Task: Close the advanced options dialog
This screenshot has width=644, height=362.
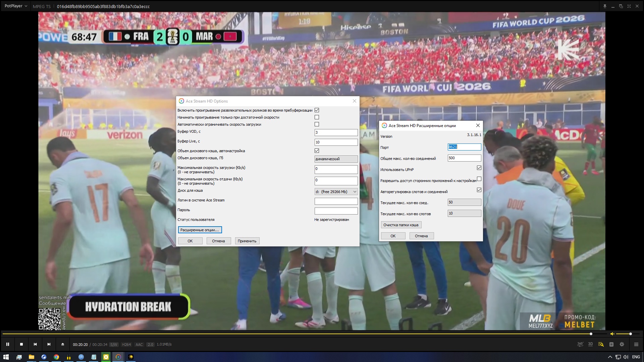Action: point(478,125)
